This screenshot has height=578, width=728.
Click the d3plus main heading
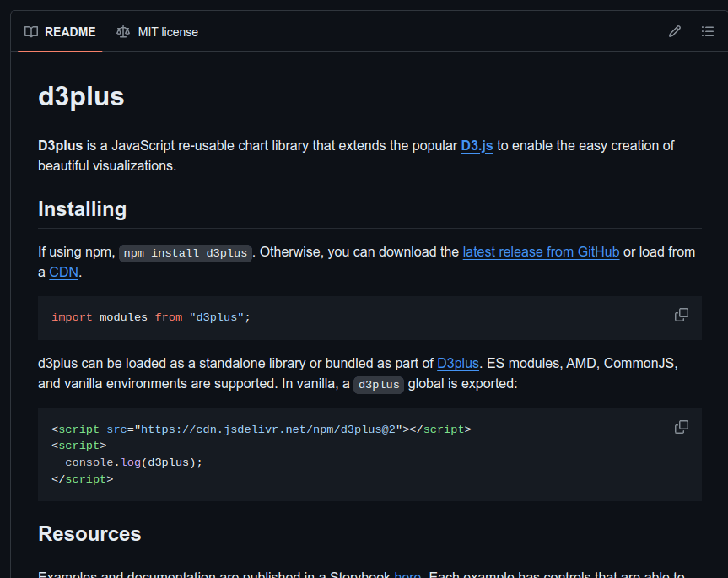coord(81,96)
